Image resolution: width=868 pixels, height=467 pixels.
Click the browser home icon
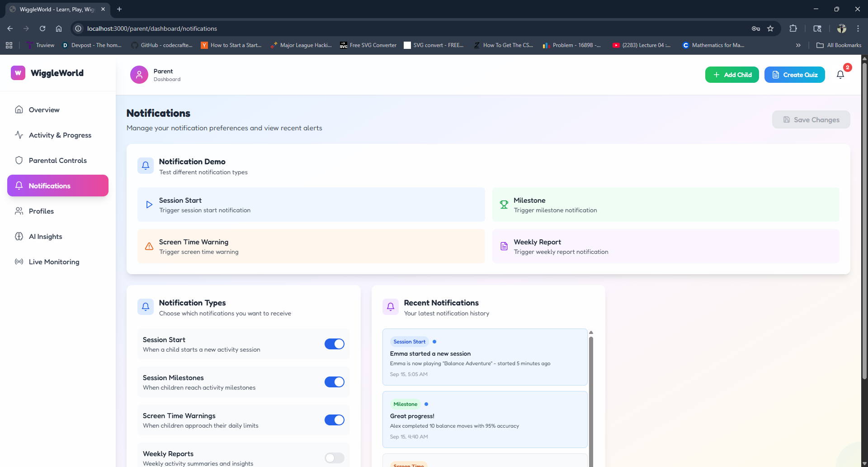(59, 29)
